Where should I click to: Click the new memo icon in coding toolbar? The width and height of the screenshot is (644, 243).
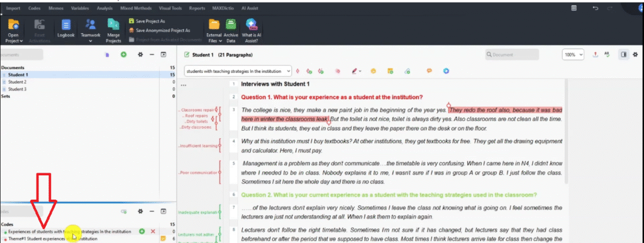click(x=390, y=71)
